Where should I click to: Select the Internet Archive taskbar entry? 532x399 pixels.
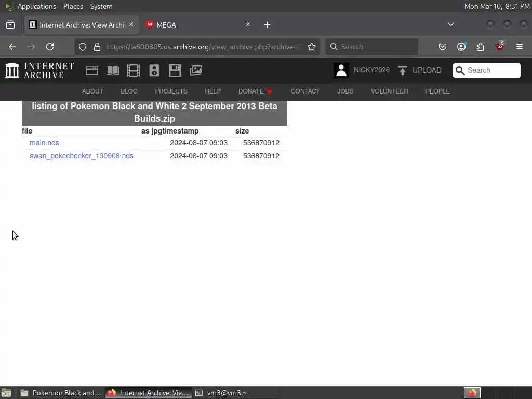[148, 393]
